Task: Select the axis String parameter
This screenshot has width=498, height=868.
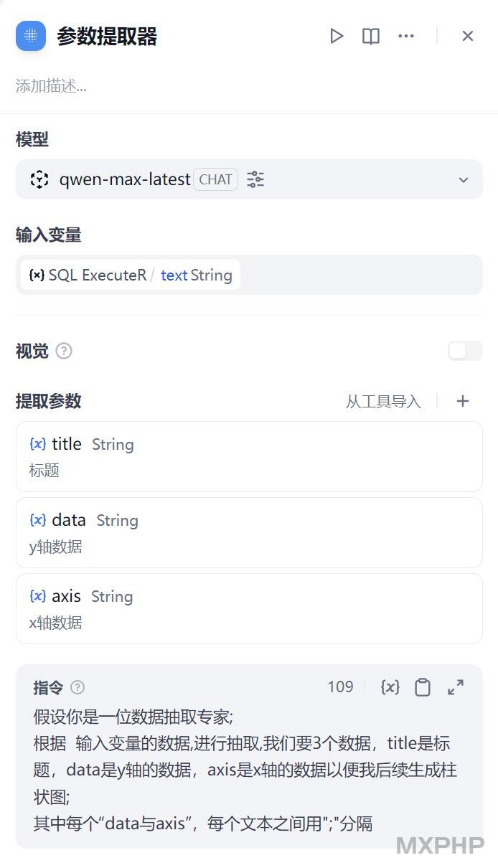Action: pos(249,608)
